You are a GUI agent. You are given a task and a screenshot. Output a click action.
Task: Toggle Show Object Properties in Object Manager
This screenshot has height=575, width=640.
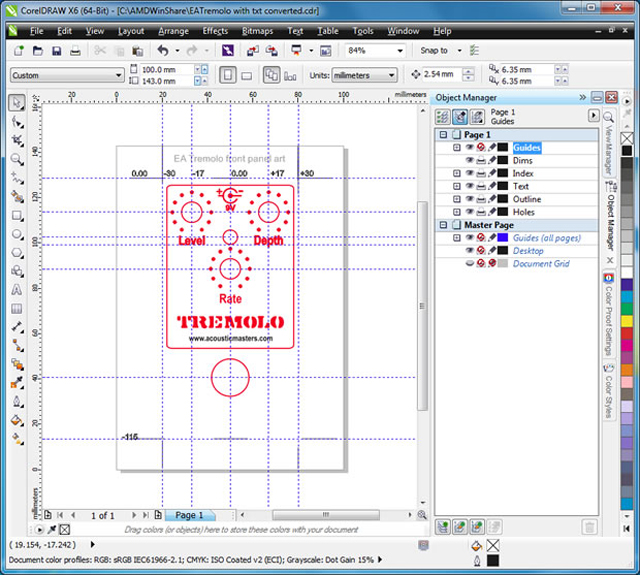443,117
